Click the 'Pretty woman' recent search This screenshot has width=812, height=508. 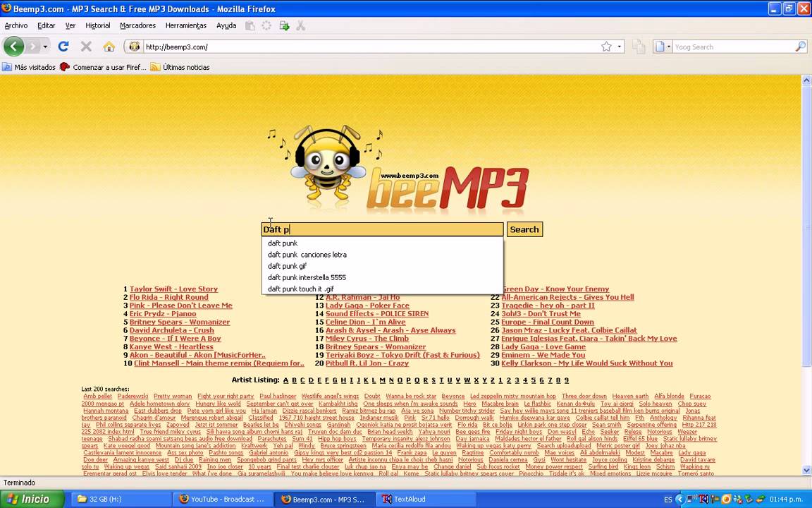(x=173, y=396)
